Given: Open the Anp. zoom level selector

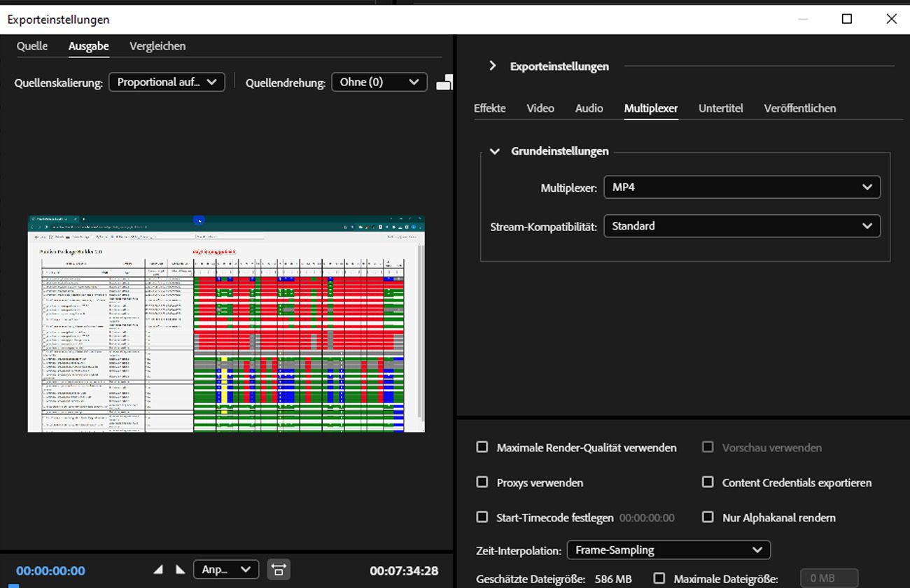Looking at the screenshot, I should pos(225,569).
